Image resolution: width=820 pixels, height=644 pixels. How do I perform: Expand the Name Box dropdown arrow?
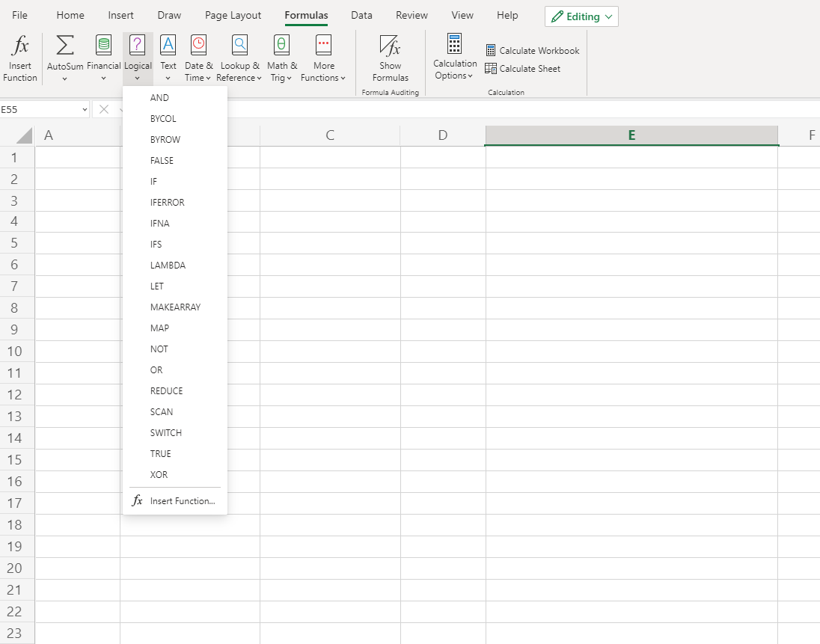click(x=83, y=110)
